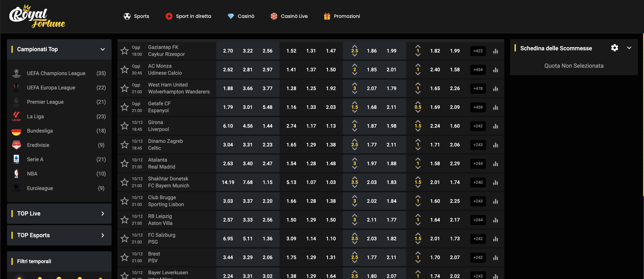This screenshot has height=279, width=644.
Task: Open the Promozioni page
Action: [x=342, y=16]
